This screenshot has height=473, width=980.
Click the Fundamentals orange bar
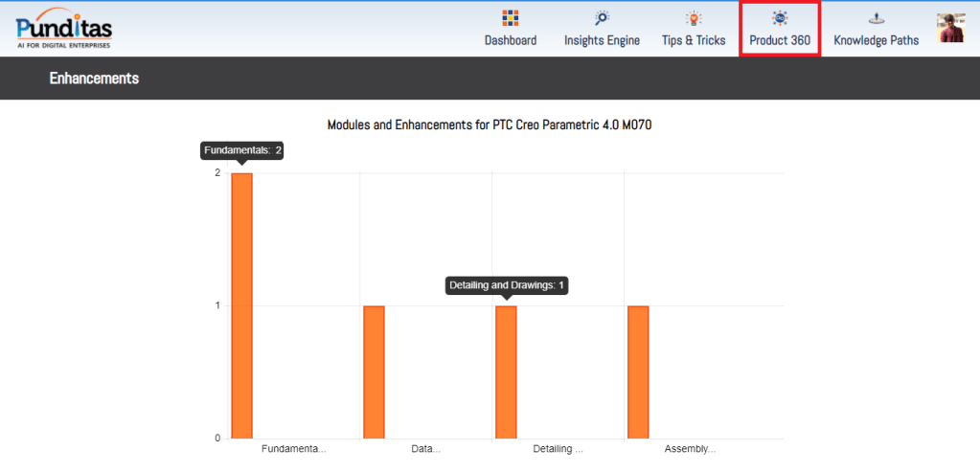click(241, 305)
